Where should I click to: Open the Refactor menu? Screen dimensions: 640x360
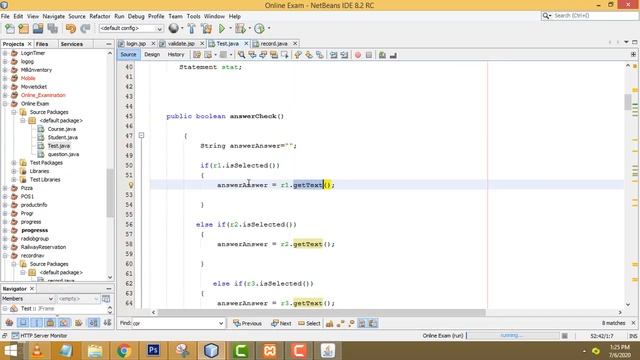pos(100,16)
